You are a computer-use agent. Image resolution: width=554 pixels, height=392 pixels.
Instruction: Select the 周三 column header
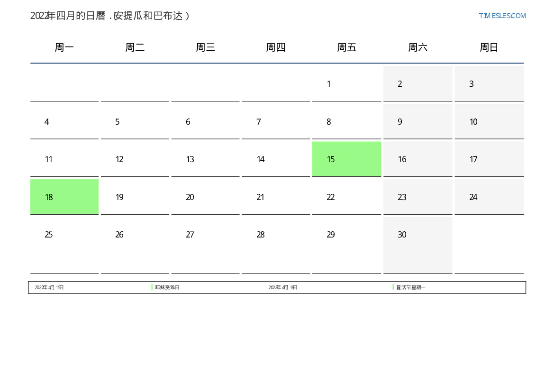[x=205, y=47]
